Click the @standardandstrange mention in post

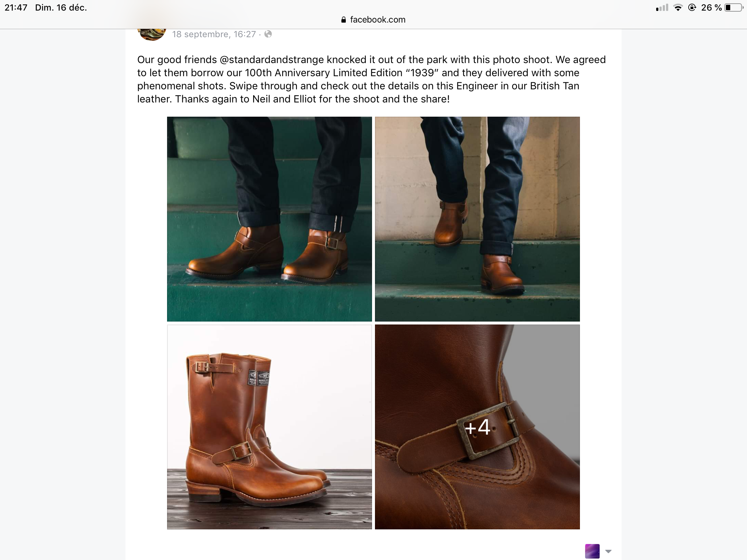pyautogui.click(x=271, y=59)
